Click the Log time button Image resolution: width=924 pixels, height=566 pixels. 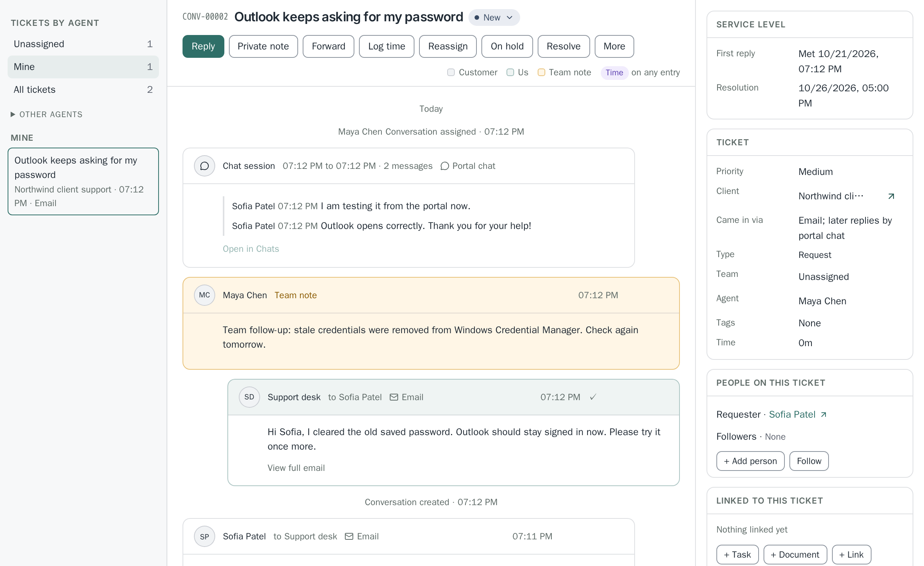coord(386,46)
